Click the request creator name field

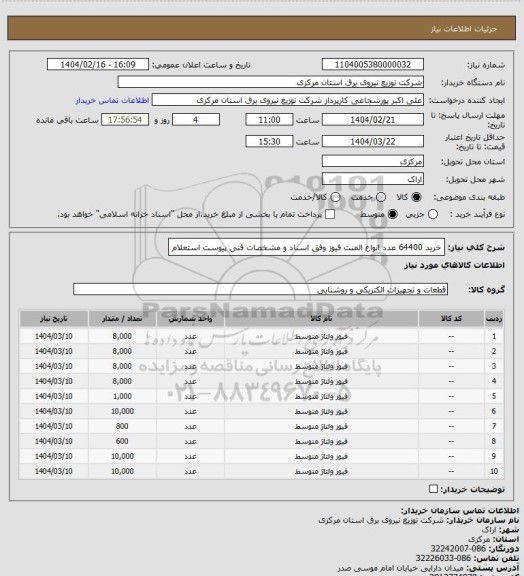coord(288,100)
